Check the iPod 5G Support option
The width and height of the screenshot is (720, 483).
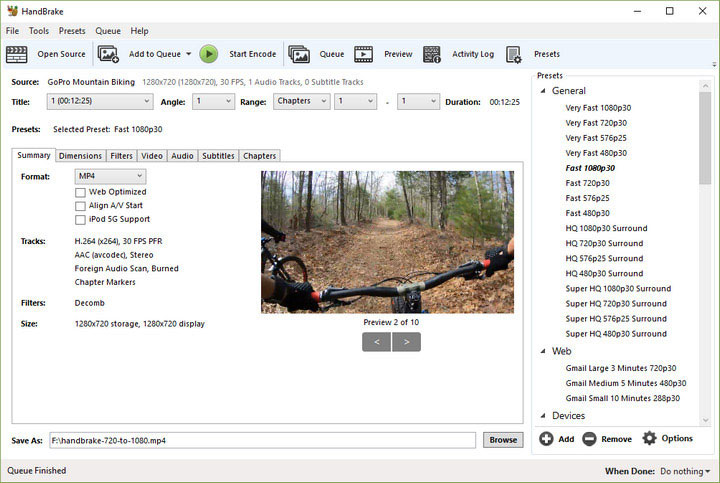click(80, 220)
